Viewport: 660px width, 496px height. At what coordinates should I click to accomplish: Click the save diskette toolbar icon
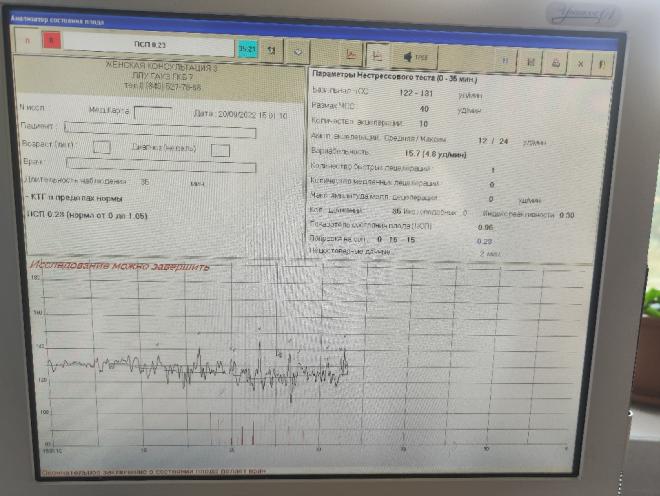[531, 62]
